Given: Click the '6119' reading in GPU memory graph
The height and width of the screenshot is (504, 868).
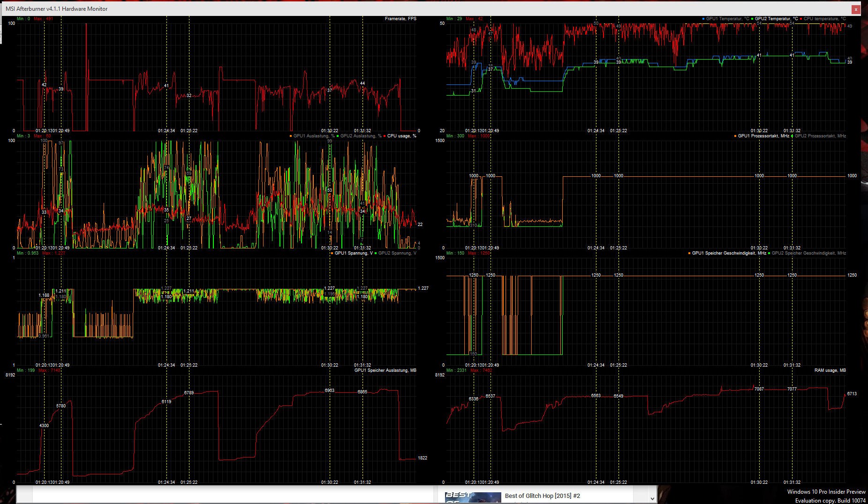Looking at the screenshot, I should pos(166,402).
